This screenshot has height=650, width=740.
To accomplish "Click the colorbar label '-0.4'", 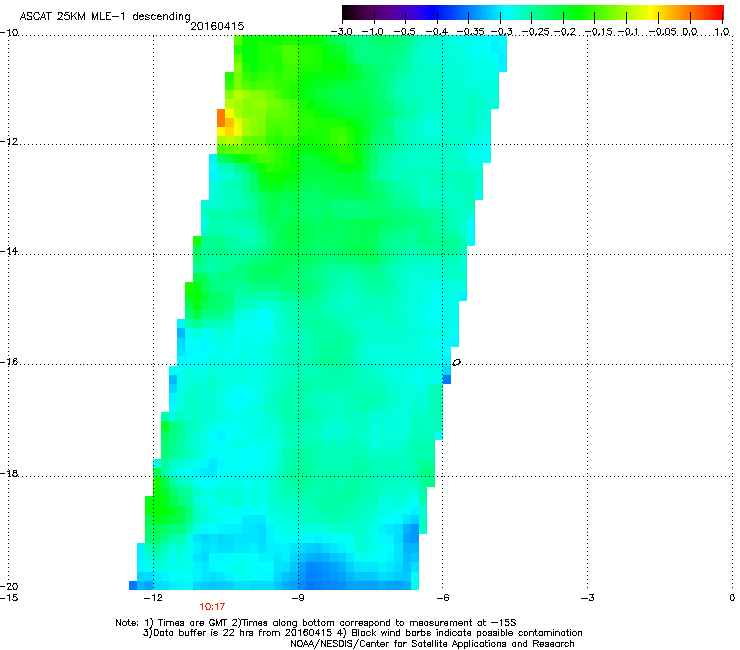I will [436, 32].
